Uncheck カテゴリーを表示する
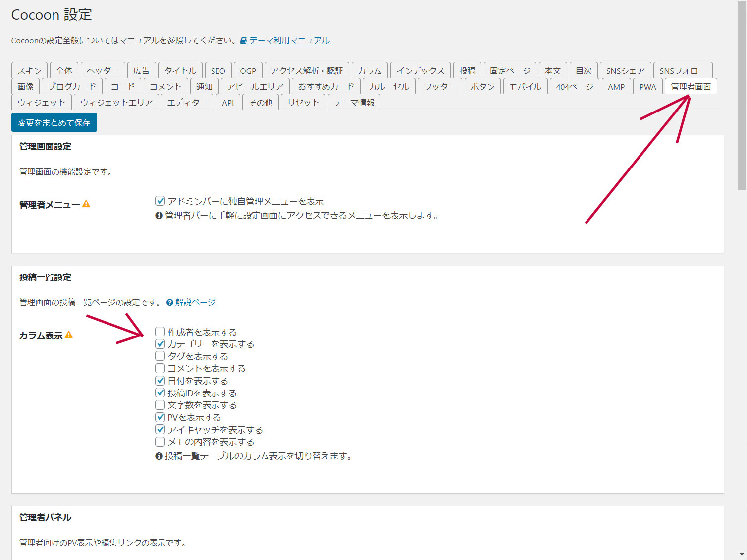 pos(160,343)
